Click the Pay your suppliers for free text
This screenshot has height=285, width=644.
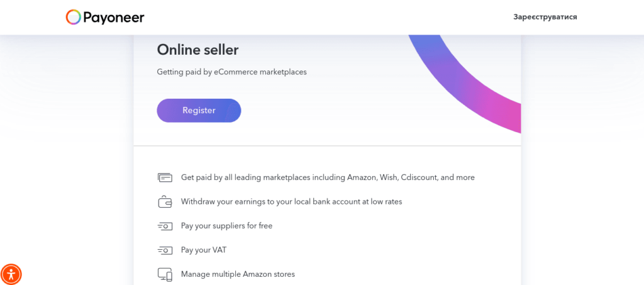226,226
